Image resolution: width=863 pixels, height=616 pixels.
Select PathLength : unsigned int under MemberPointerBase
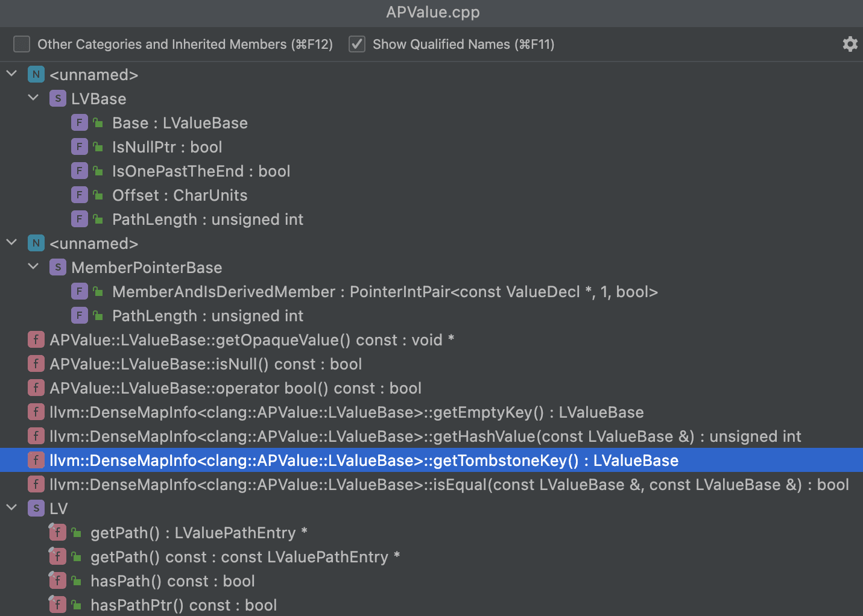click(431, 315)
